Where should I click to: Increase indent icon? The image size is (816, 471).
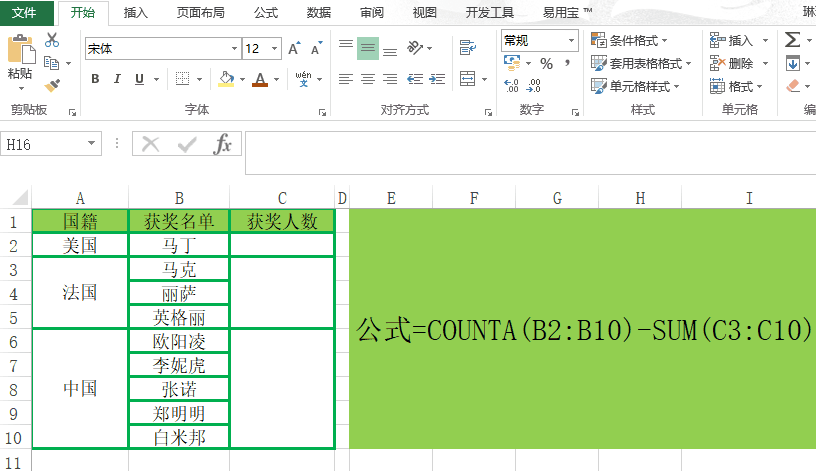point(437,79)
